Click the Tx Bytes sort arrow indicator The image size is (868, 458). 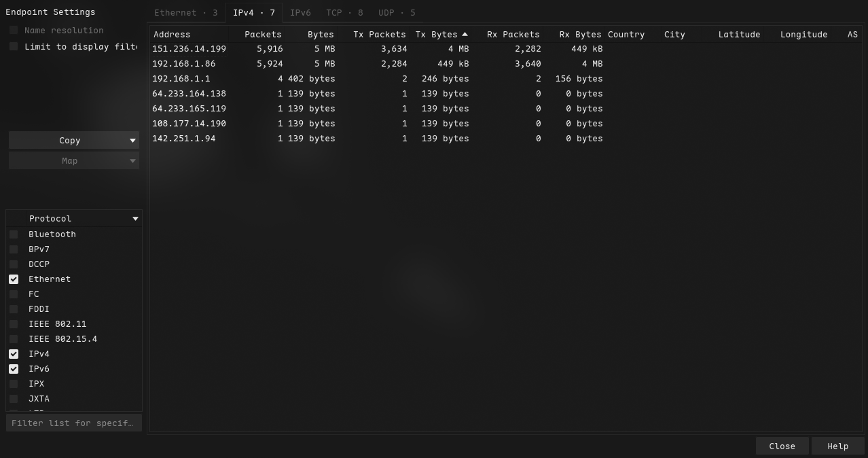465,34
